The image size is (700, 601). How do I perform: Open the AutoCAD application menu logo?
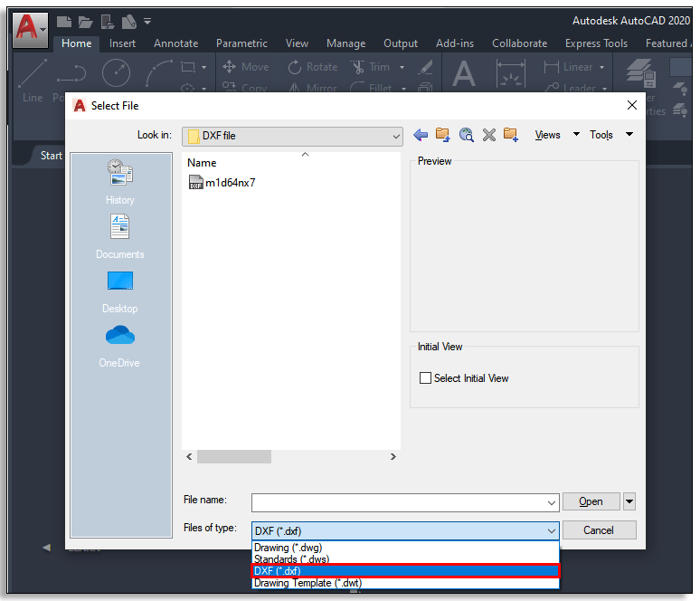tap(30, 30)
